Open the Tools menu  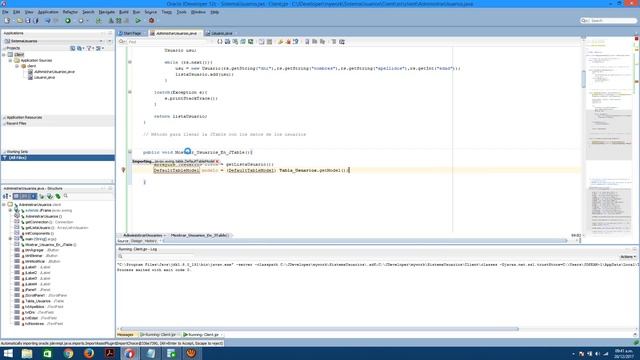point(181,12)
